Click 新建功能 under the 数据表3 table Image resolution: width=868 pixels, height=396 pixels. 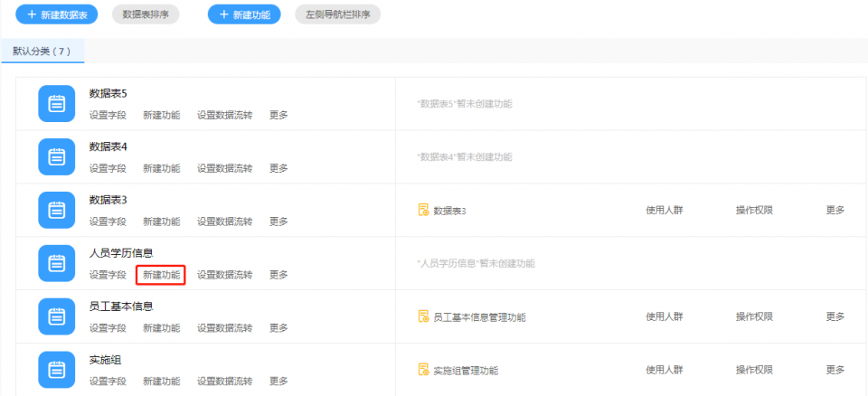pyautogui.click(x=162, y=222)
